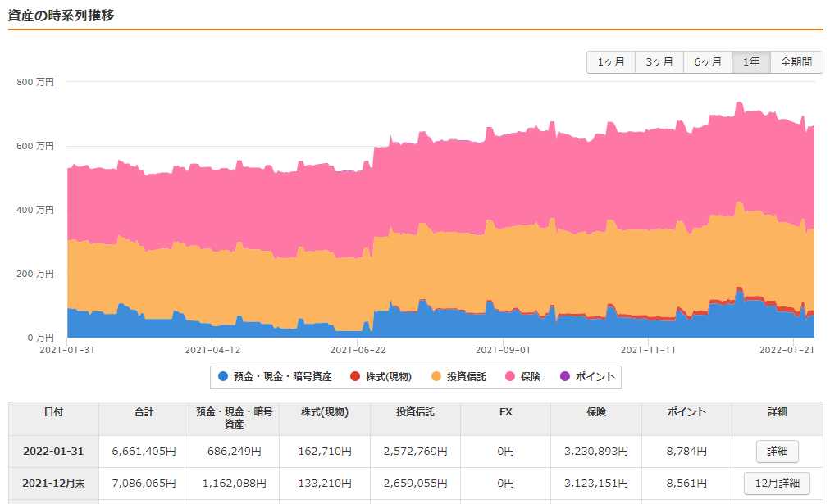
Task: Switch to the 1ヶ月 period view
Action: coord(610,61)
